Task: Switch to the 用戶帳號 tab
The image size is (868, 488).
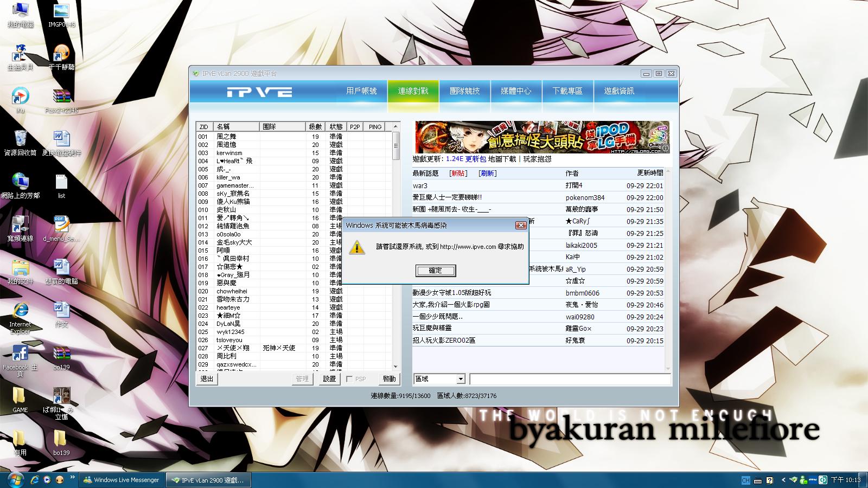Action: point(361,91)
